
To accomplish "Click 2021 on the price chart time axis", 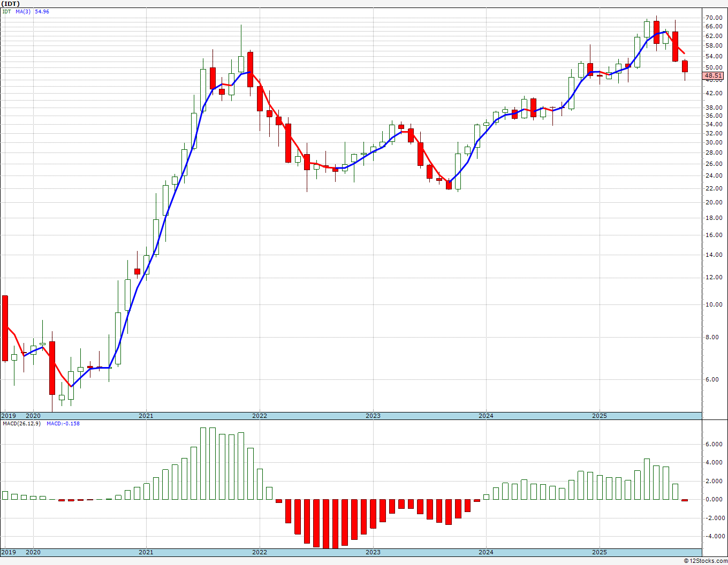I will click(x=146, y=416).
